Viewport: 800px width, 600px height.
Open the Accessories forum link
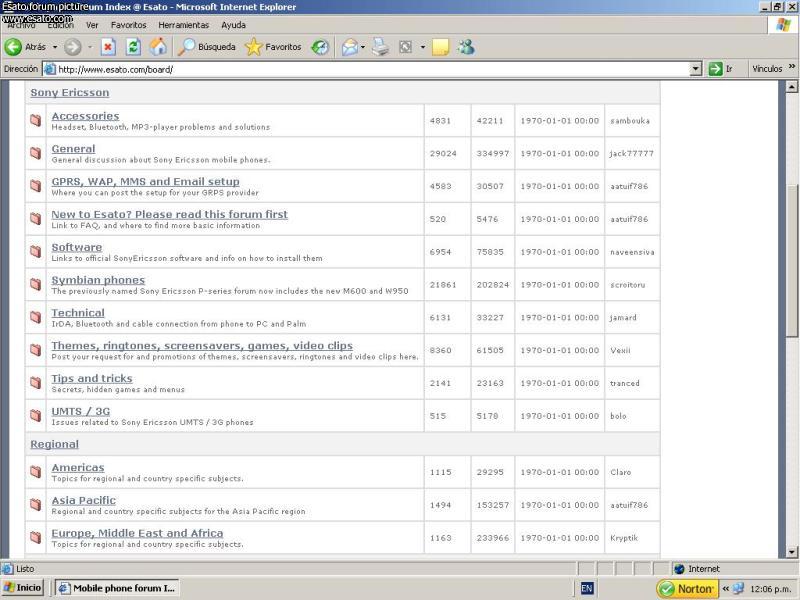pyautogui.click(x=85, y=116)
